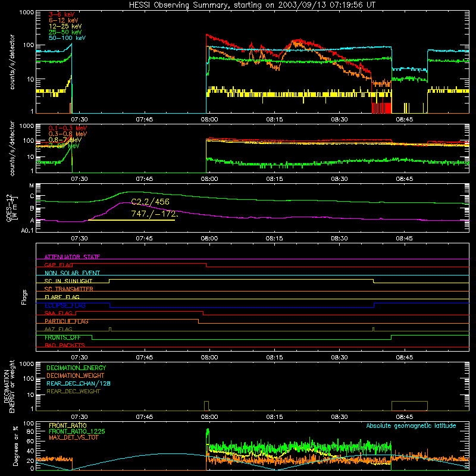Click the small REAR_DEC_WEIGHT pulse near 08:00
Image resolution: width=476 pixels, height=476 pixels.
(x=206, y=406)
